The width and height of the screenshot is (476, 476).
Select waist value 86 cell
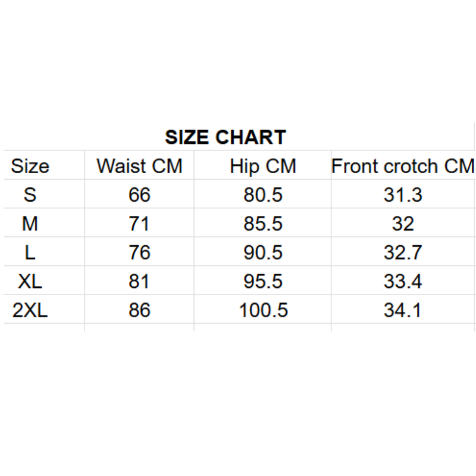[x=139, y=310]
